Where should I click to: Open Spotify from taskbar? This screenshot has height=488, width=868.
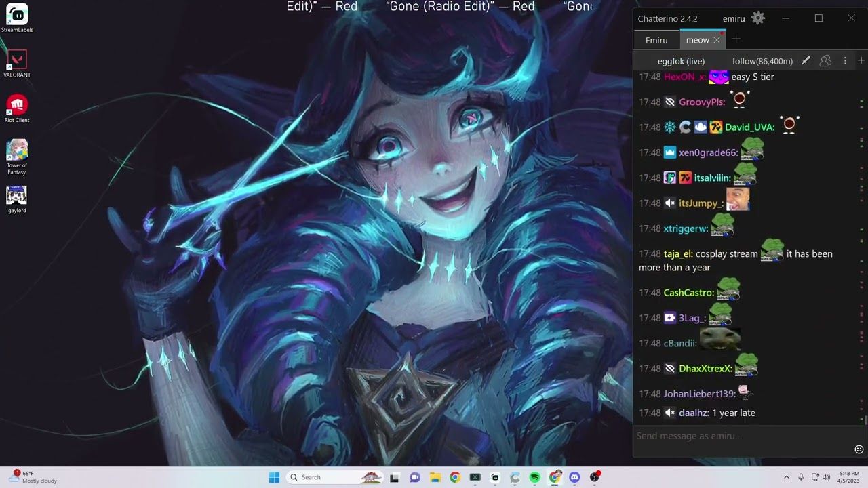534,477
